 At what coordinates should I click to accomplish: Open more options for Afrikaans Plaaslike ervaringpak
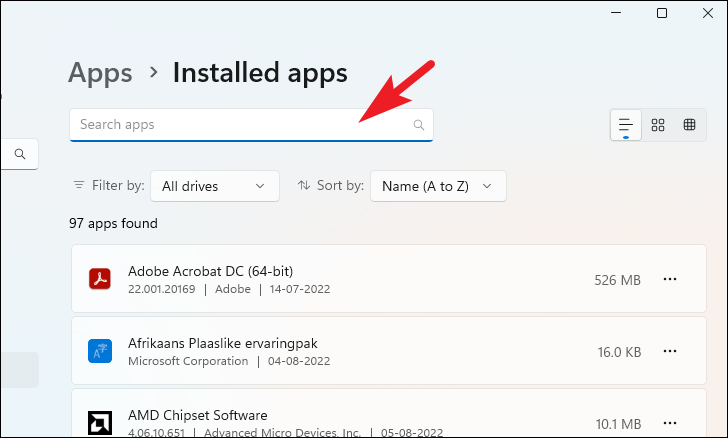coord(670,351)
